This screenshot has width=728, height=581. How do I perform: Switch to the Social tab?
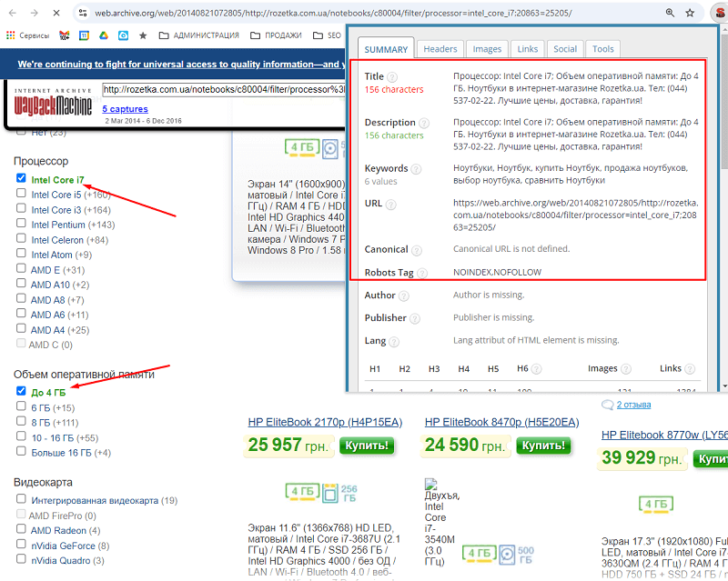[x=565, y=49]
